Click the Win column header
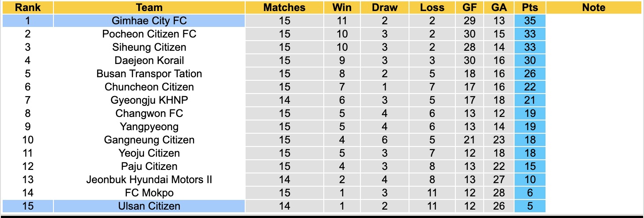The image size is (644, 218). click(342, 8)
